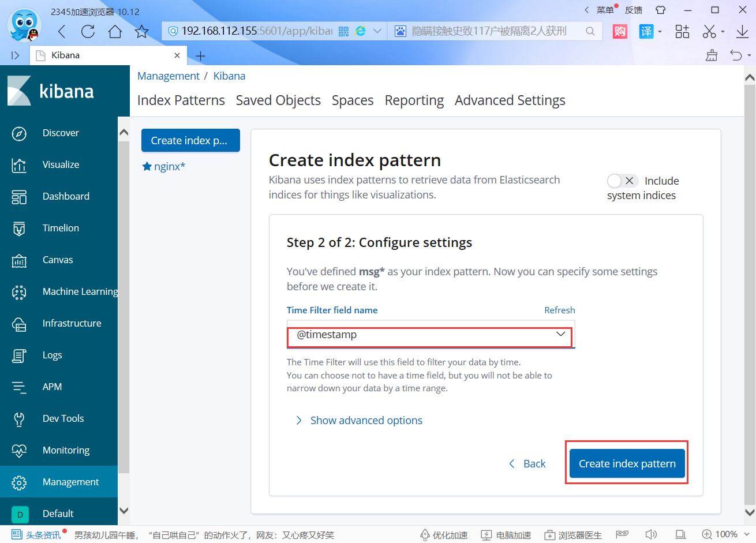Screen dimensions: 756x543
Task: Click Create index p... sidebar button
Action: 190,140
